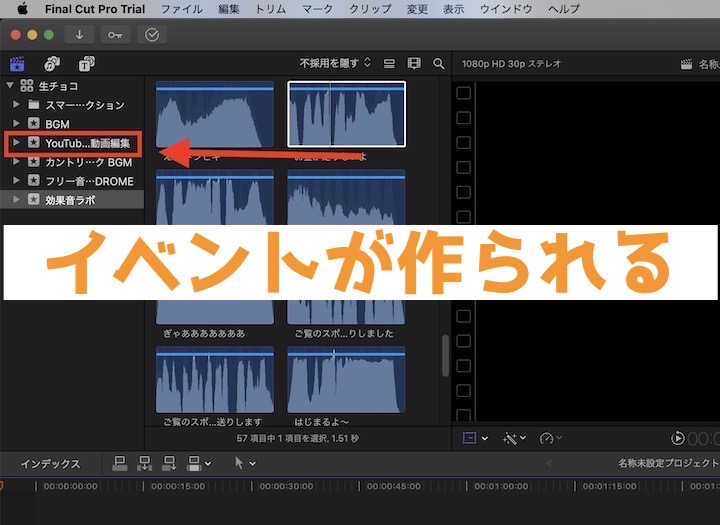Screen dimensions: 720x525
Task: Select the 効果音ラボ event
Action: 72,200
